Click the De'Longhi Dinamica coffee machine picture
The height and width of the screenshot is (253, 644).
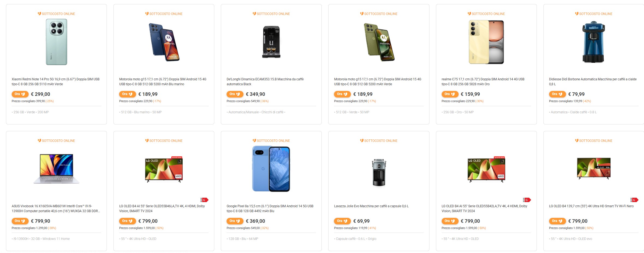[271, 42]
